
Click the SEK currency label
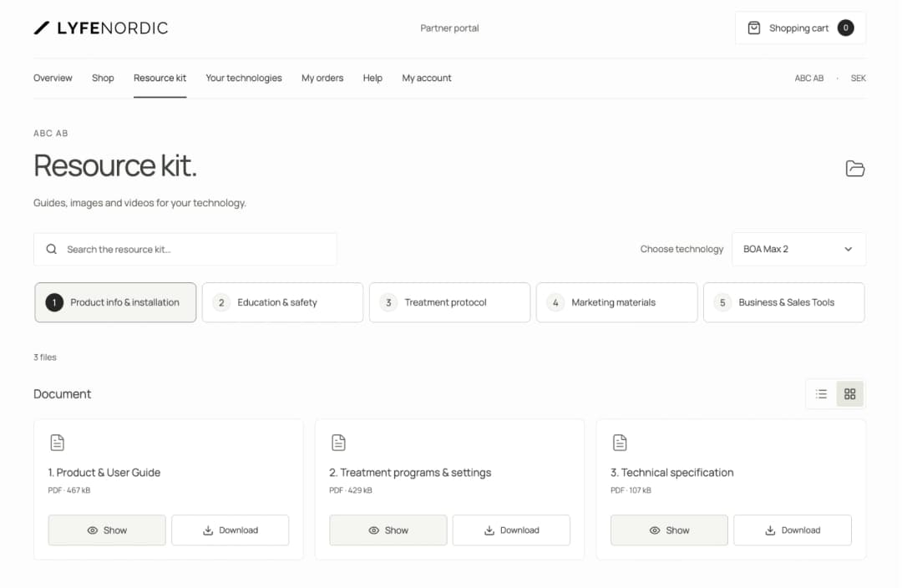pyautogui.click(x=858, y=78)
